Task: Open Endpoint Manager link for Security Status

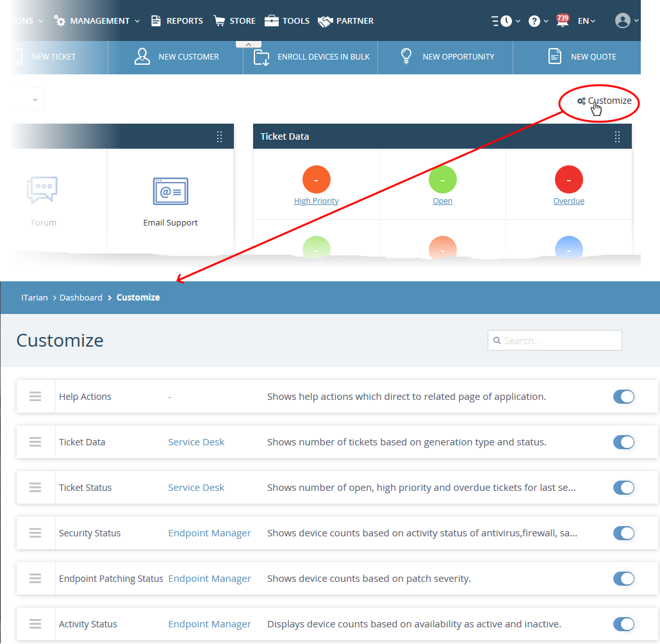Action: (x=210, y=533)
